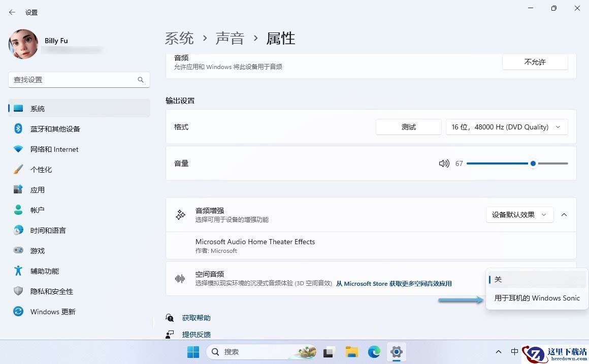Click the 游戏 controller icon
This screenshot has height=364, width=589.
point(18,250)
